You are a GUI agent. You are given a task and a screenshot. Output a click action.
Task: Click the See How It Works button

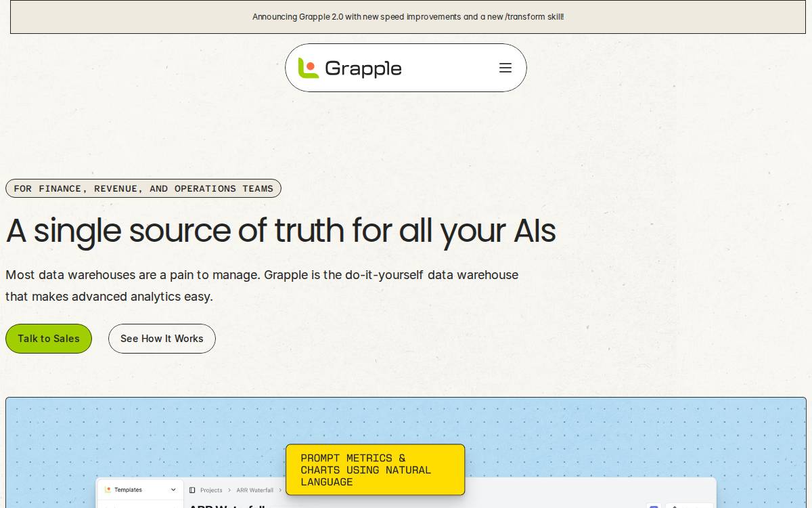pos(162,339)
